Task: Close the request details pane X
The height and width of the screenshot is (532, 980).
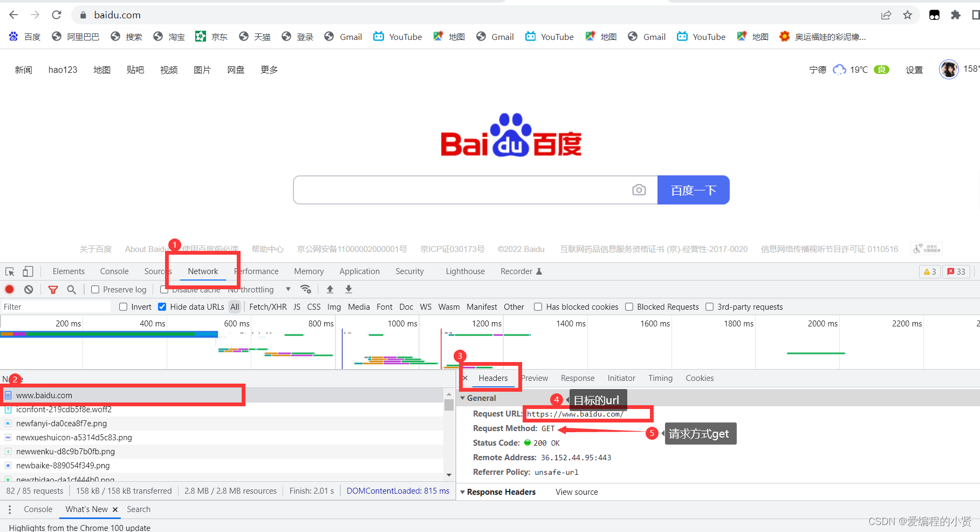Action: click(465, 378)
